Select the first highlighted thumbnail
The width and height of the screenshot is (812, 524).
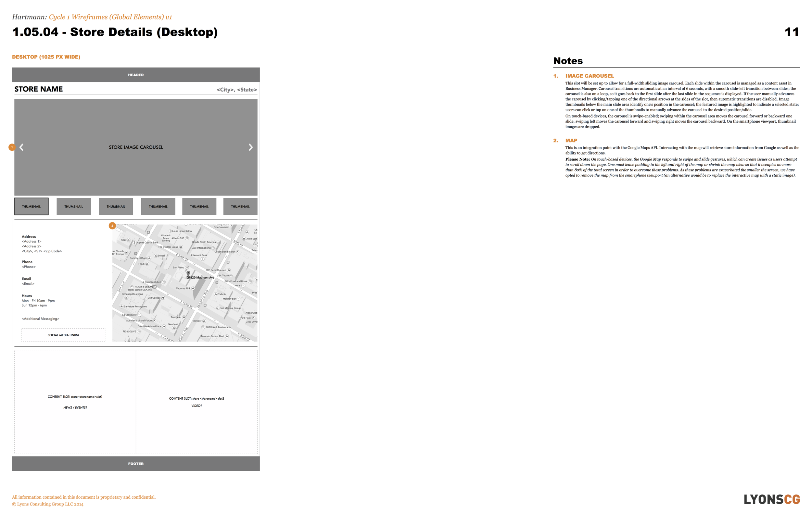(31, 206)
